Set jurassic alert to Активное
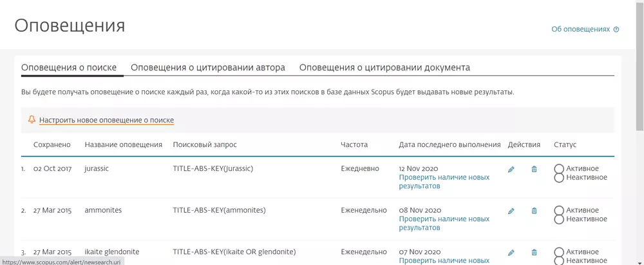Viewport: 644px width, 265px height. [x=559, y=169]
